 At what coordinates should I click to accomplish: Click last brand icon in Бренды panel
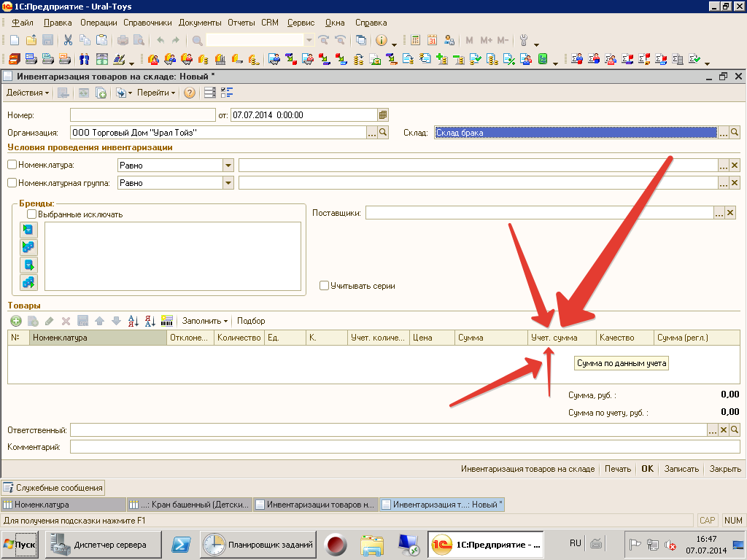click(28, 282)
